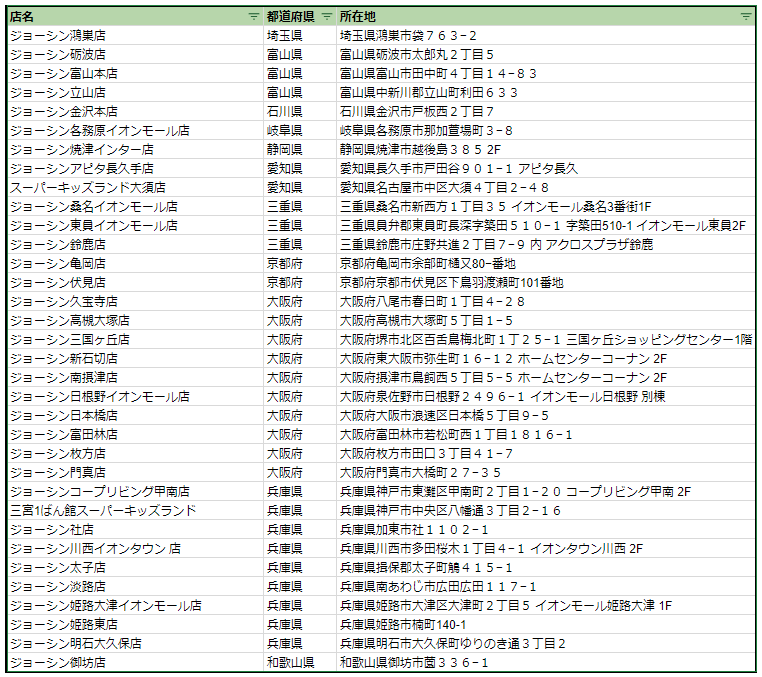Select the cell ジョーシン三国ヶ丘店
The height and width of the screenshot is (677, 762).
[x=136, y=339]
